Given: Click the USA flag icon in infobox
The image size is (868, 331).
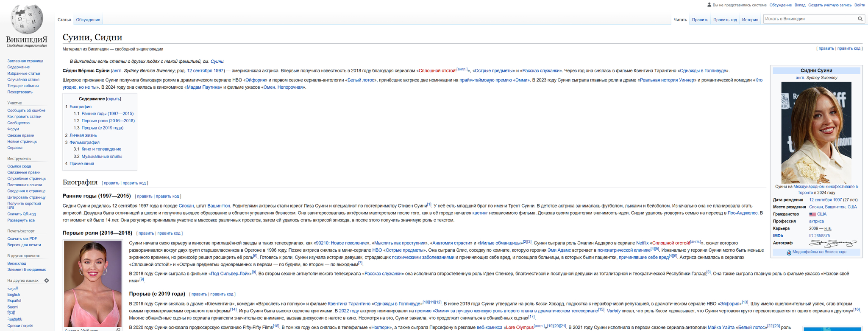Looking at the screenshot, I should point(812,214).
